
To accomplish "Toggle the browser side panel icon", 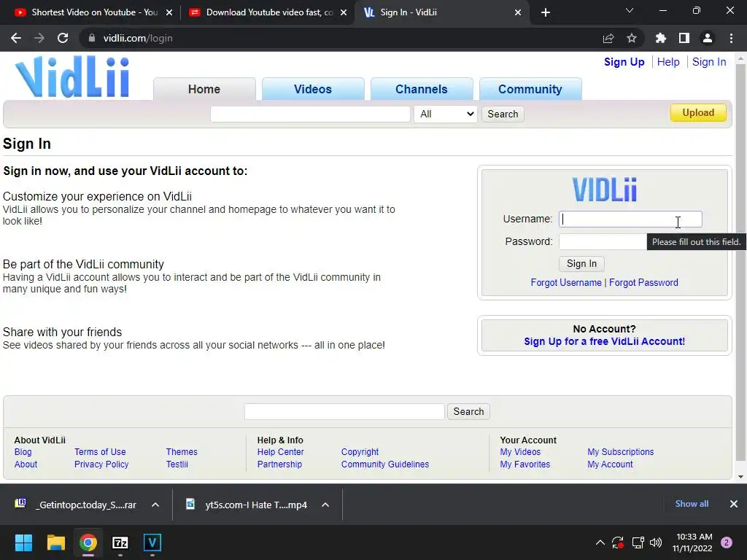I will [684, 38].
